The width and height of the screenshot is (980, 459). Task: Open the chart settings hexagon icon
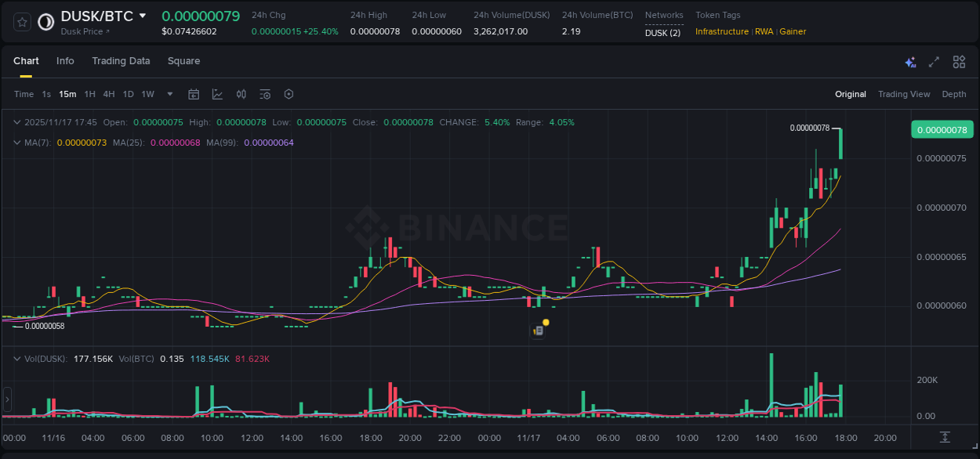click(x=289, y=94)
